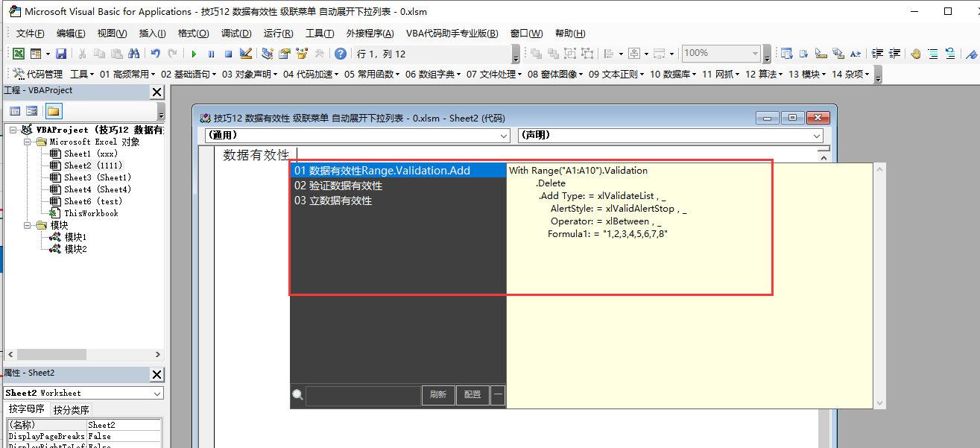Open the (声明) procedure dropdown
The width and height of the screenshot is (980, 448).
coord(818,136)
